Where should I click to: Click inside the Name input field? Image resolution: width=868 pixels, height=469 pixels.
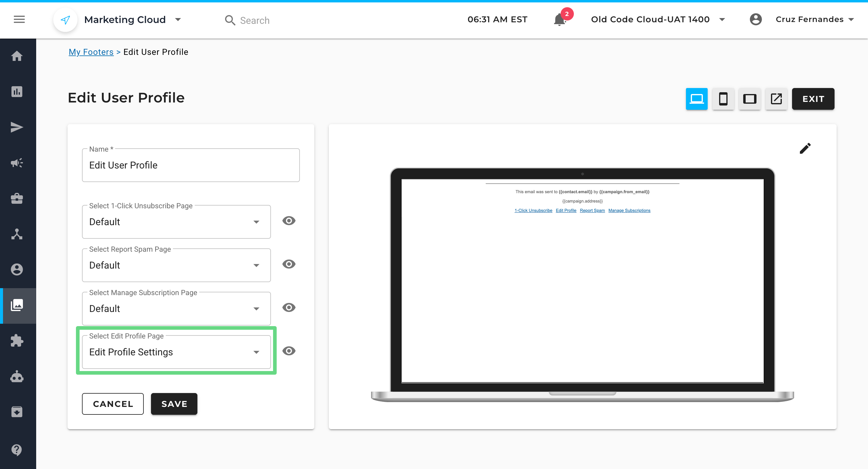click(191, 165)
